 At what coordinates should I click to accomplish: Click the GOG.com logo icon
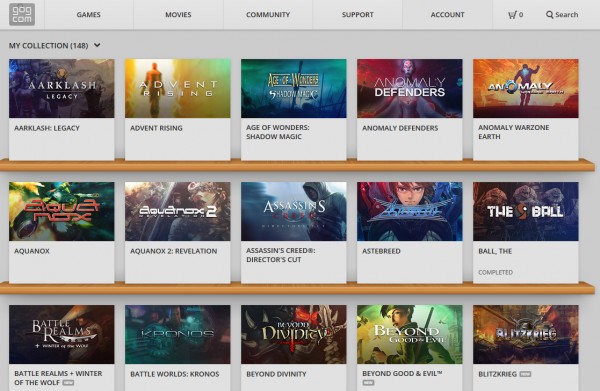(x=22, y=14)
